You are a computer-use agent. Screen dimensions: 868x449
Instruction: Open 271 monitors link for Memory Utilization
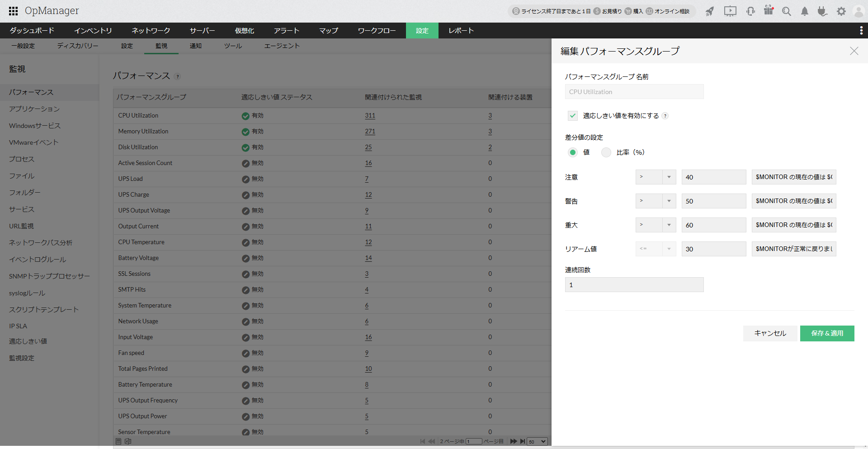[x=370, y=132]
